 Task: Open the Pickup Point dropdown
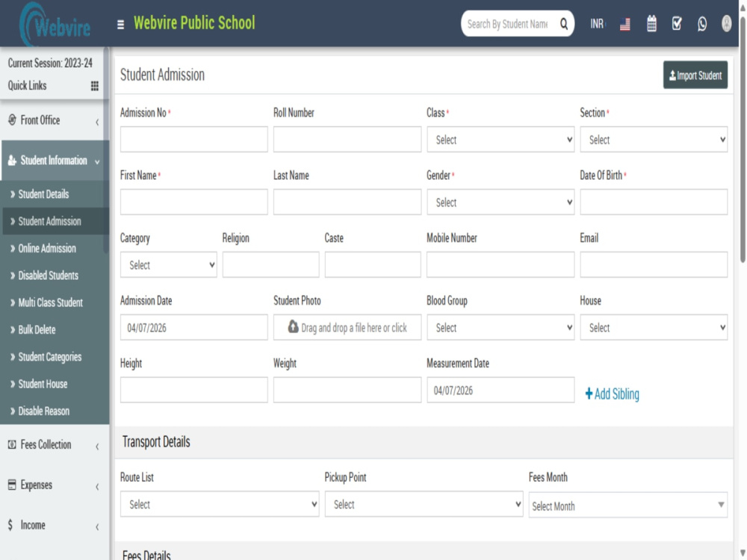coord(424,504)
